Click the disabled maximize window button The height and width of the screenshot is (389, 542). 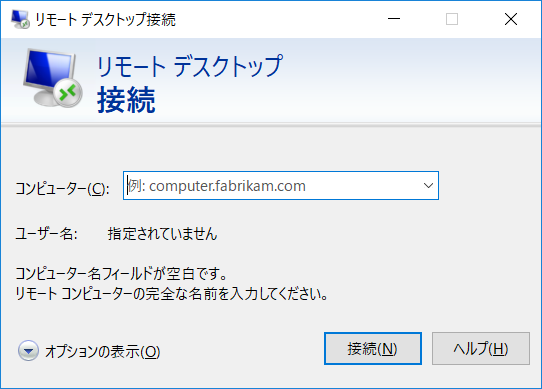[452, 19]
